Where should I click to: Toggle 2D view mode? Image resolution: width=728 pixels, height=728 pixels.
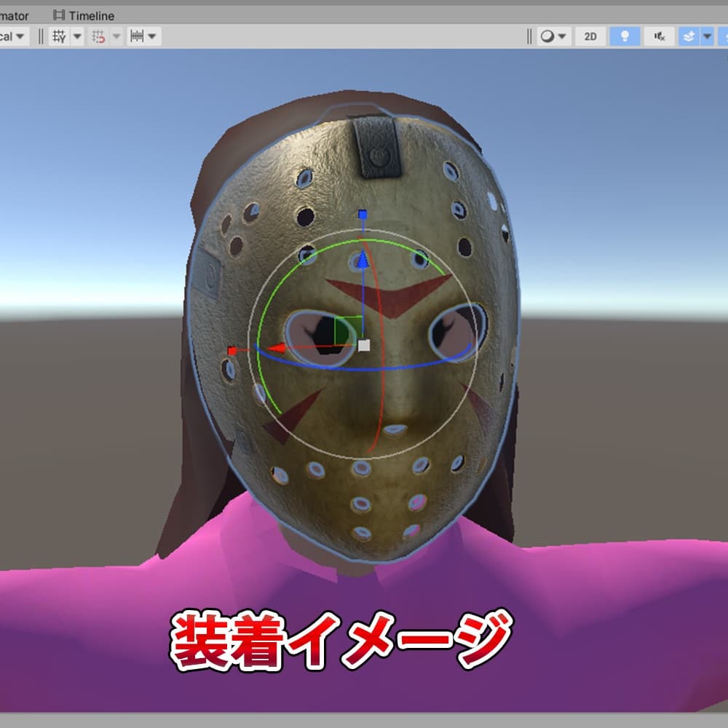tap(590, 36)
